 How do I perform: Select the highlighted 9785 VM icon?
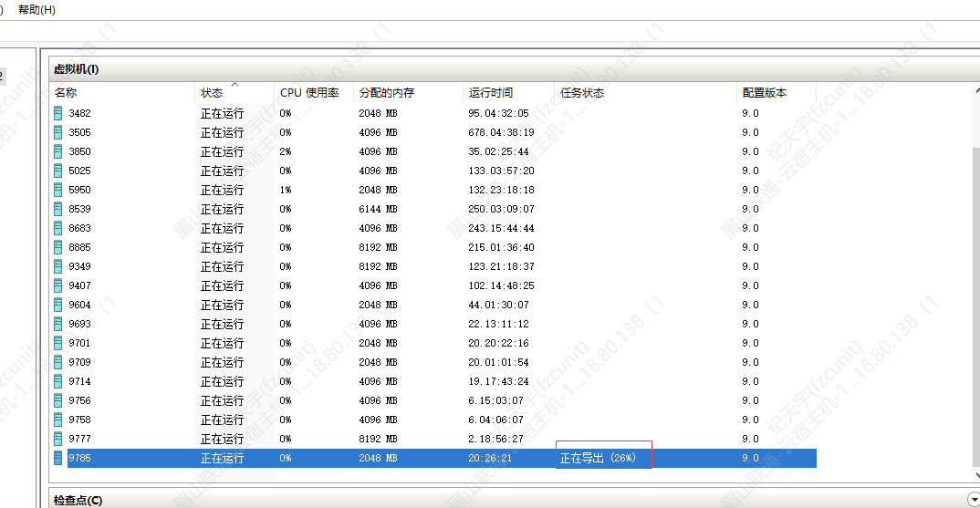click(58, 458)
